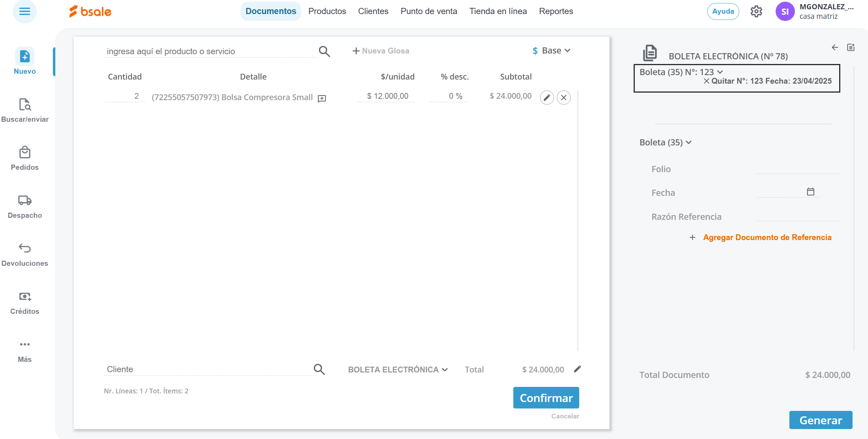Open the hamburger menu icon
The height and width of the screenshot is (439, 868).
click(x=24, y=11)
